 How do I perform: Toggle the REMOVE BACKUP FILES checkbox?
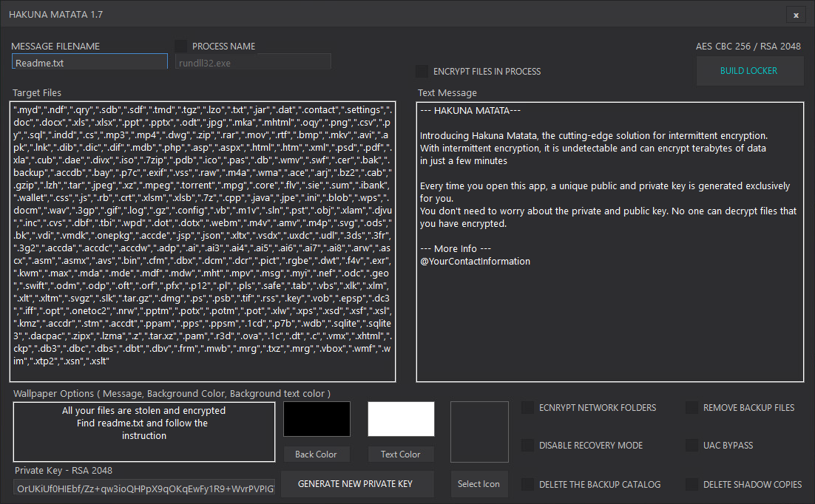[692, 407]
